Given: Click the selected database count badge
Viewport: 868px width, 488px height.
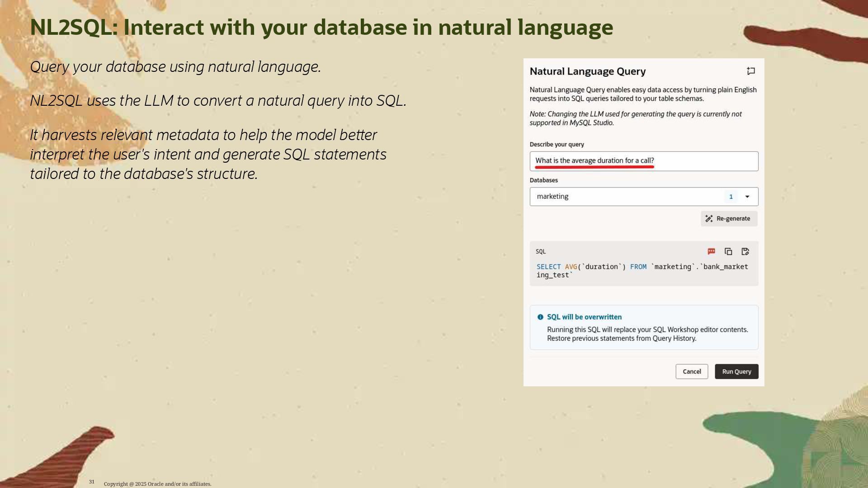Looking at the screenshot, I should click(x=731, y=197).
